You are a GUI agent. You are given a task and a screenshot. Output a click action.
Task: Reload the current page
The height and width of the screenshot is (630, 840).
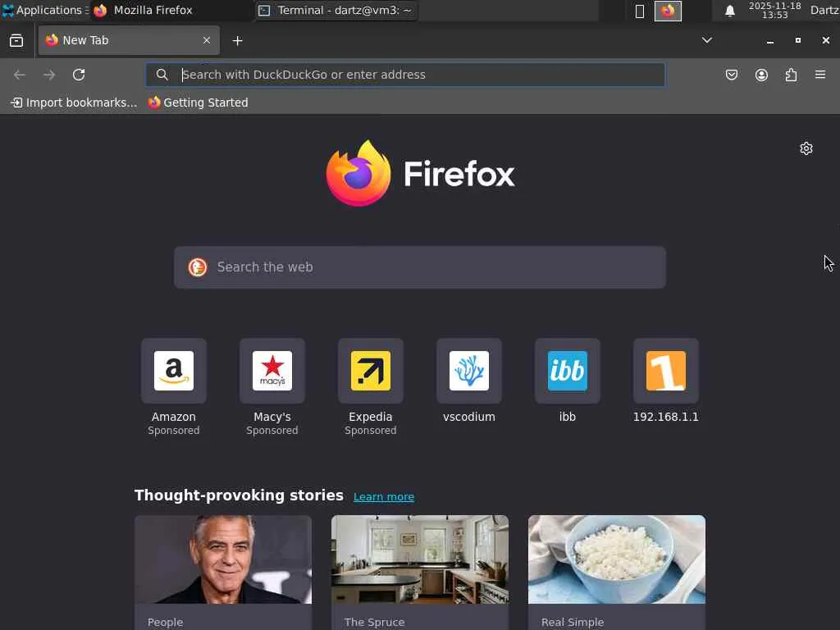click(x=79, y=75)
